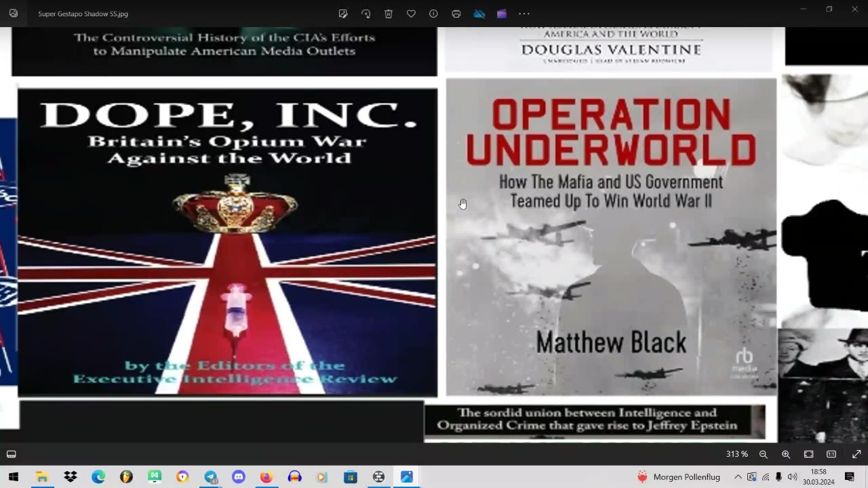The width and height of the screenshot is (868, 488).
Task: Open the Windows Start menu
Action: coord(14,477)
